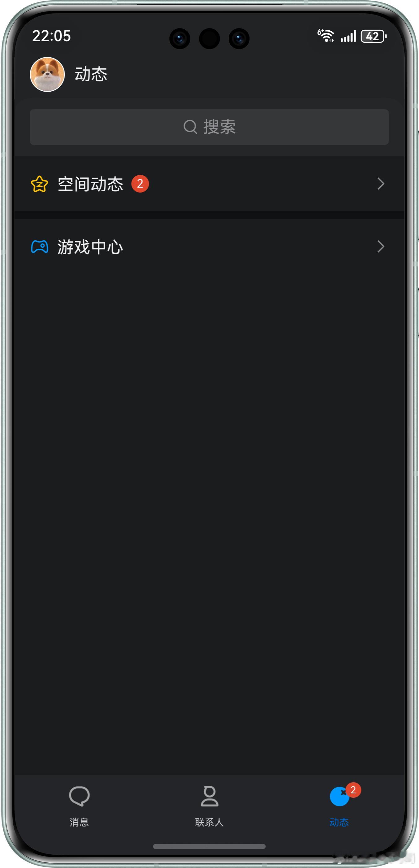The width and height of the screenshot is (419, 868).
Task: Tap the red badge on 动态 tab
Action: coord(353,790)
